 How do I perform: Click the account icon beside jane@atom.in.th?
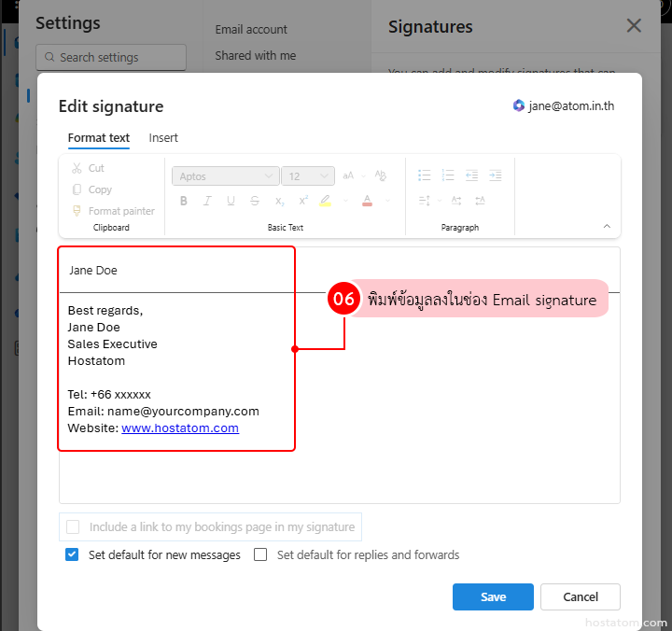pyautogui.click(x=519, y=105)
